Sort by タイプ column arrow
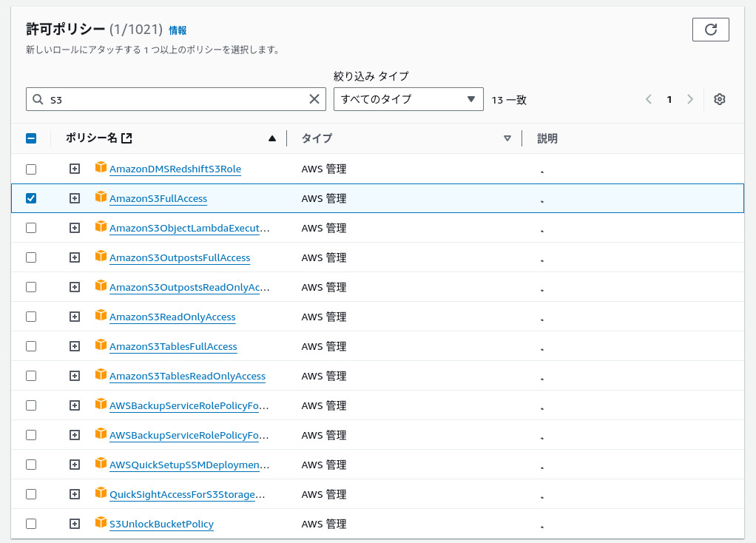This screenshot has width=756, height=543. (507, 138)
